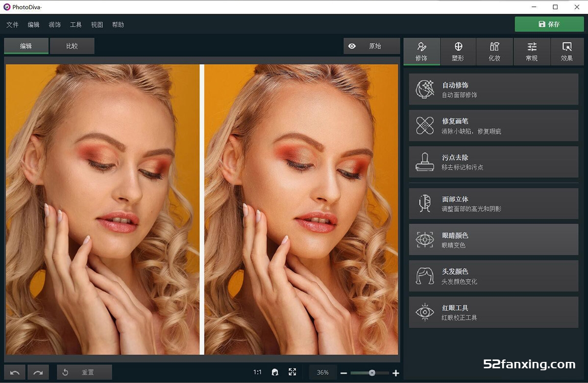
Task: Open the 润饰 menu
Action: click(x=54, y=24)
